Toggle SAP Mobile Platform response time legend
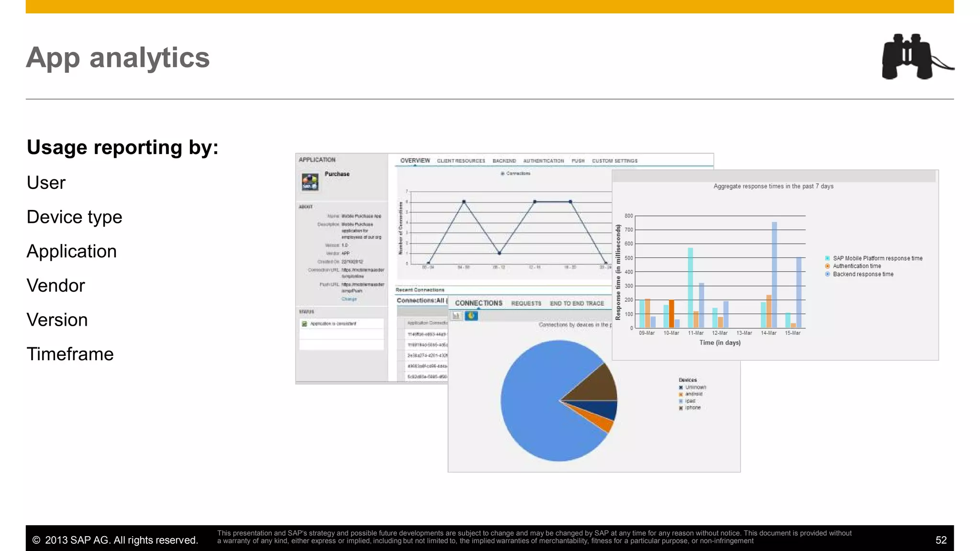 [x=827, y=258]
